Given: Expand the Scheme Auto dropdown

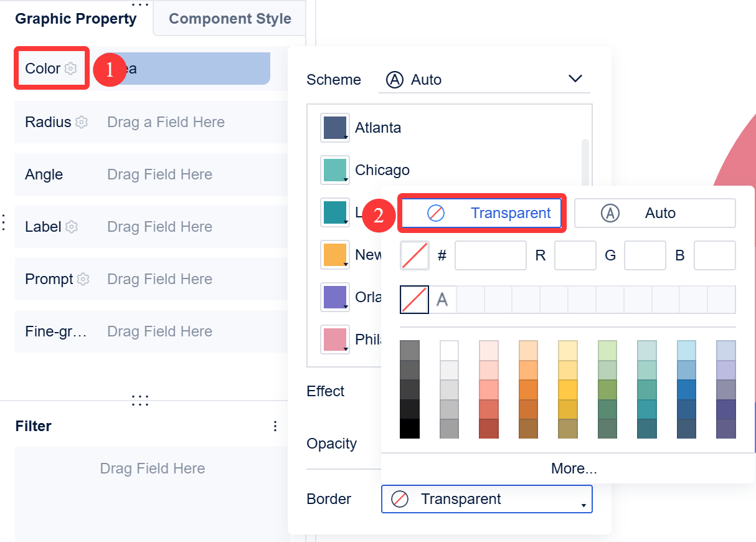Looking at the screenshot, I should click(484, 80).
